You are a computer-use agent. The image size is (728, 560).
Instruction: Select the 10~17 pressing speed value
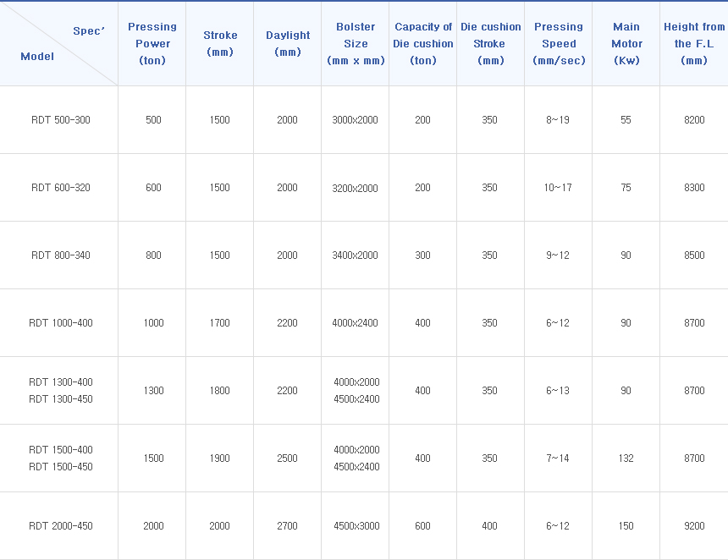pos(558,188)
